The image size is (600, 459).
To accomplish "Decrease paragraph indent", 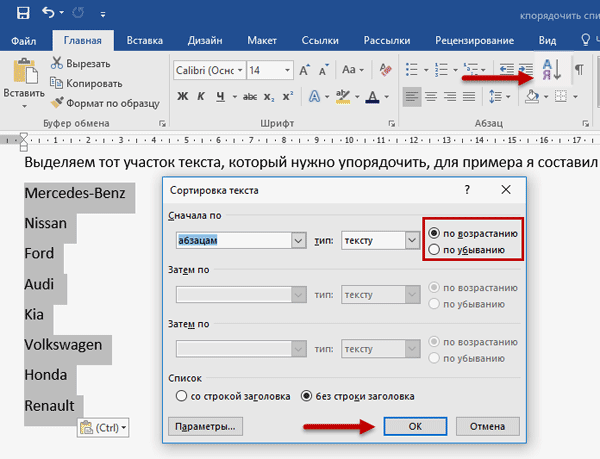I will [507, 69].
